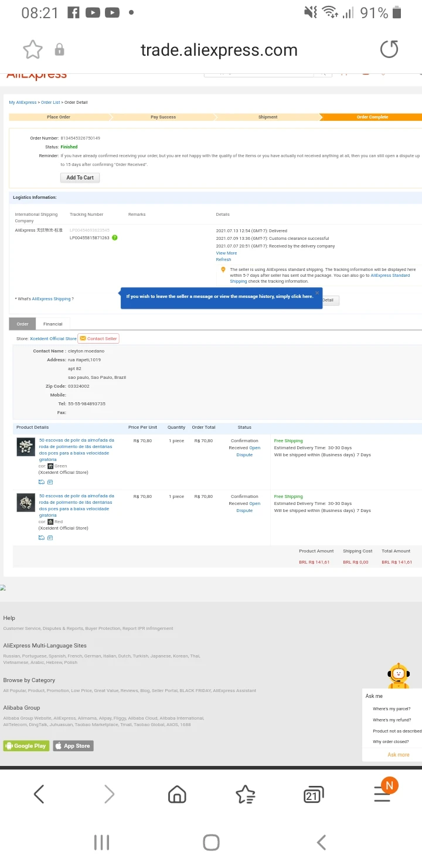
Task: Click Refresh under tracking details
Action: click(x=223, y=259)
